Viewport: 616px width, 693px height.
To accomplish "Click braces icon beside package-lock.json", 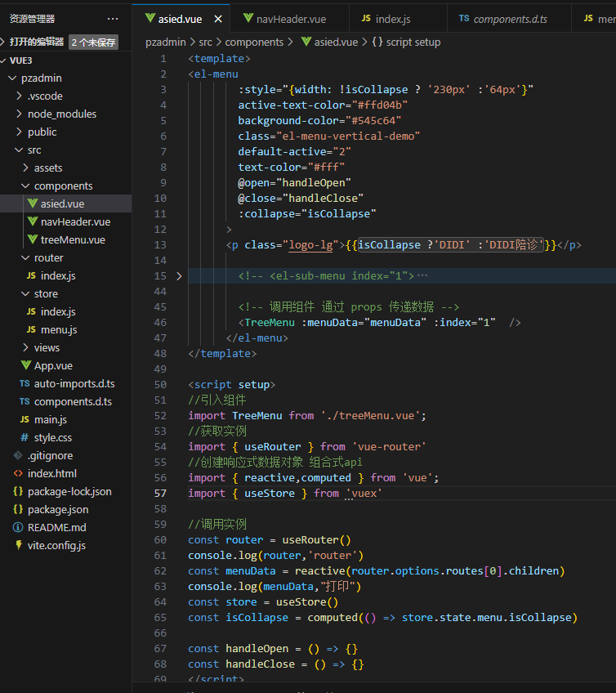I will click(18, 491).
